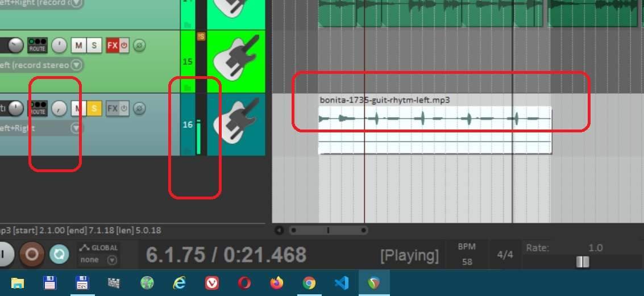Expand the Left+Right input dropdown on track 16
The image size is (644, 296).
76,128
